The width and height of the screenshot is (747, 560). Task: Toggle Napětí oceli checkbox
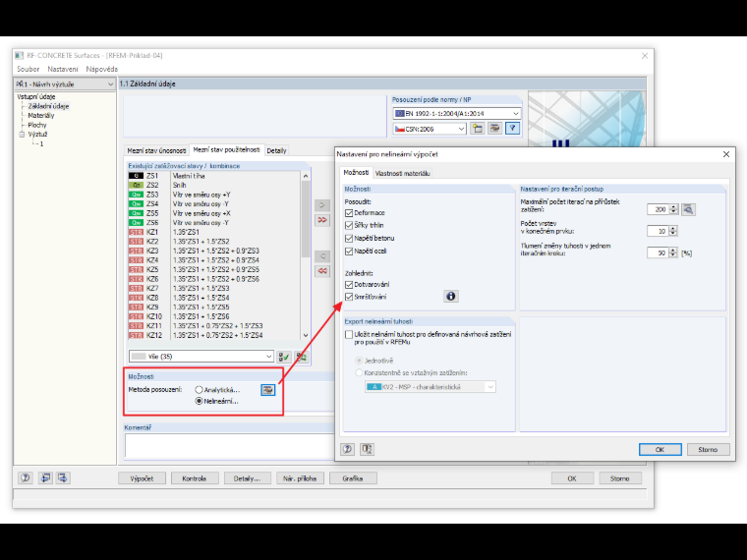[349, 251]
